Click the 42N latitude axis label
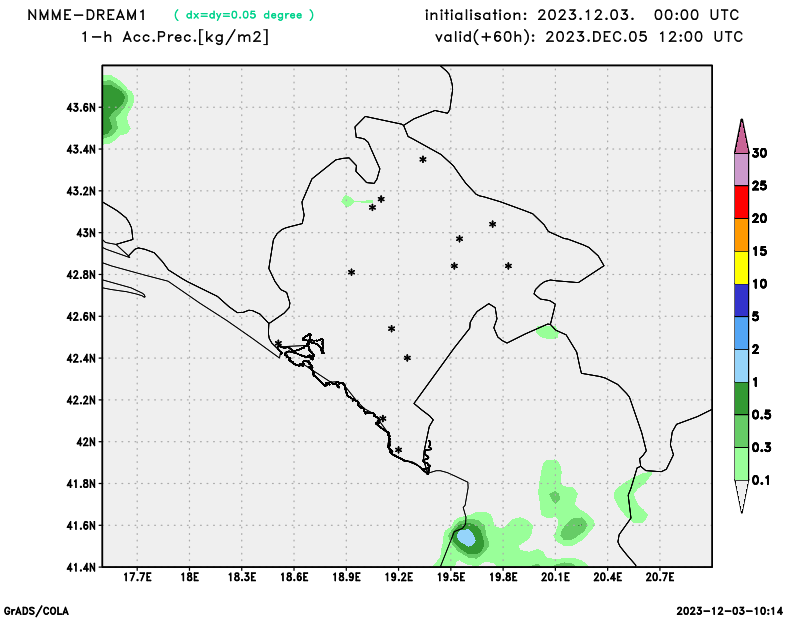 [86, 442]
